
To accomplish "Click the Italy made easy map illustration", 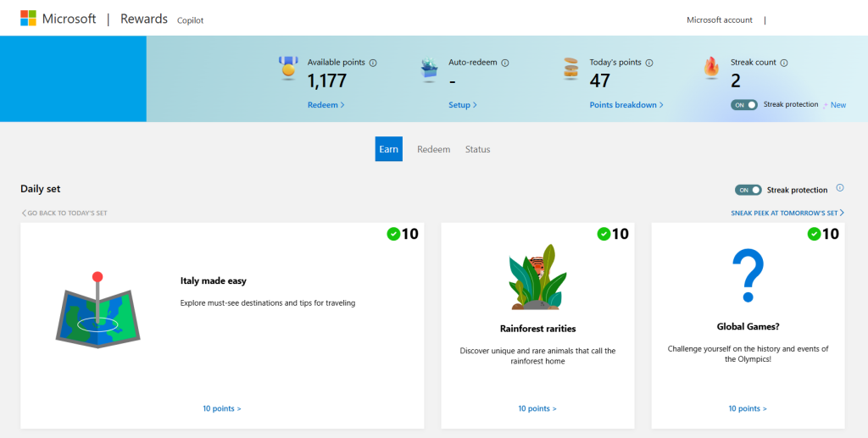I will [98, 310].
